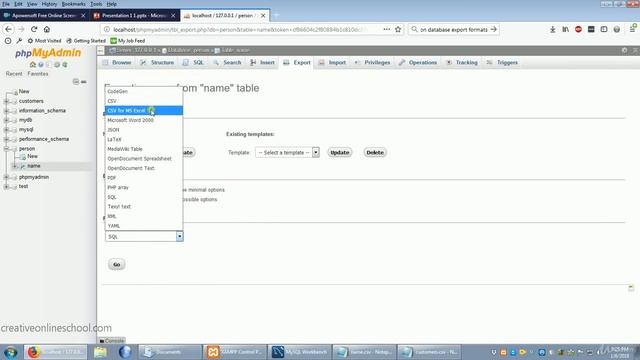Expand the information_schema database node
640x360 pixels.
click(7, 111)
